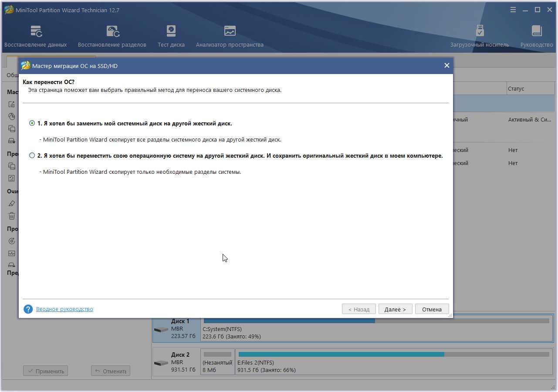This screenshot has height=392, width=558.
Task: Open the Загрузочный носитель builder
Action: pyautogui.click(x=480, y=37)
